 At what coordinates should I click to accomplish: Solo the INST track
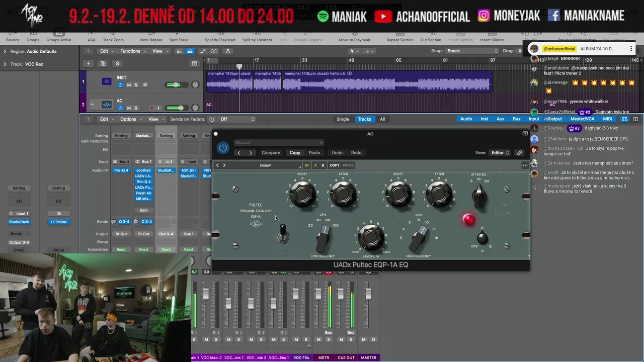[136, 85]
